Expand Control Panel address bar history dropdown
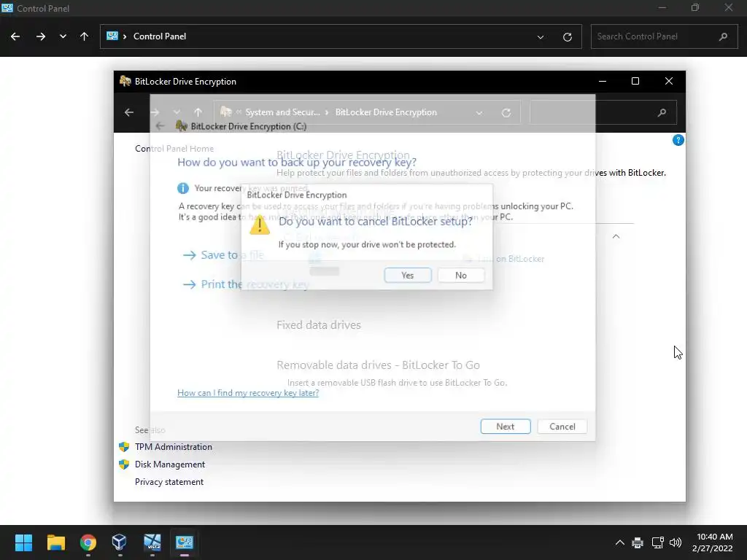 point(541,36)
